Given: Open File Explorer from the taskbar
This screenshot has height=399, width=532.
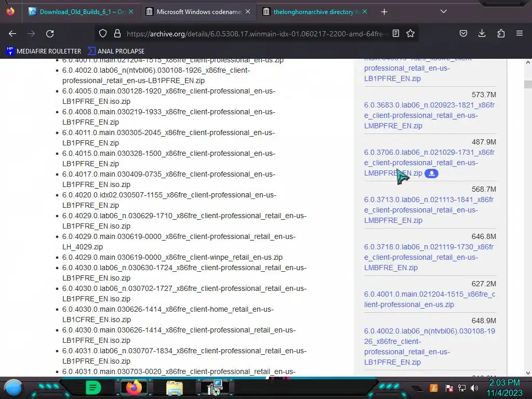Looking at the screenshot, I should pyautogui.click(x=175, y=388).
